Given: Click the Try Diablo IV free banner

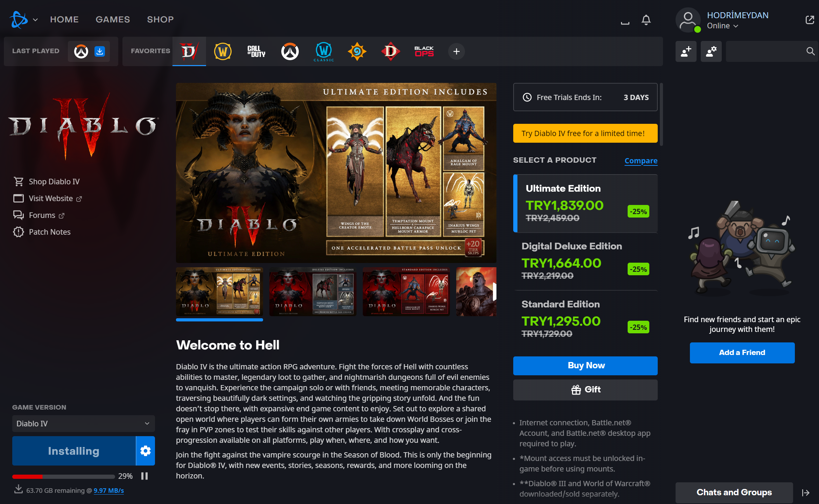Looking at the screenshot, I should pos(585,133).
